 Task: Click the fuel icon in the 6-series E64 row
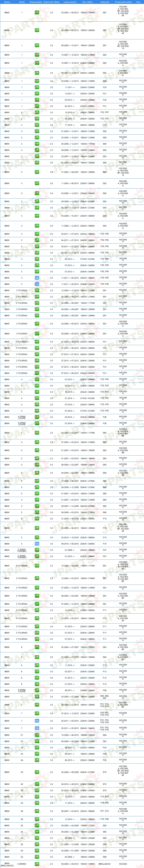(x=37, y=657)
